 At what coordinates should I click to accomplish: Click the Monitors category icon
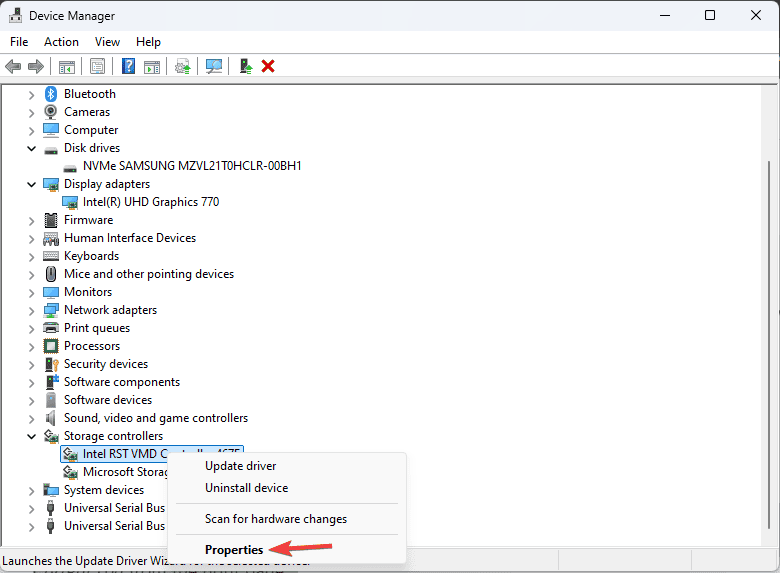(51, 292)
